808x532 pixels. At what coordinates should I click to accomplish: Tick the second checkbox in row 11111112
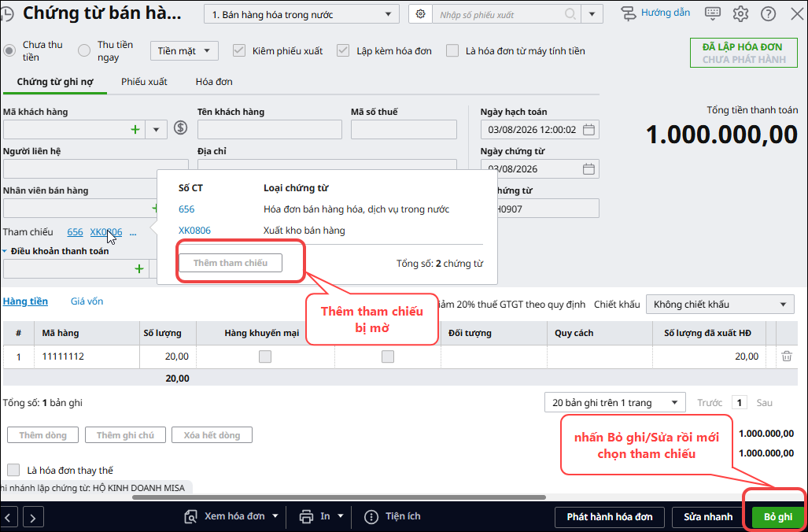click(x=388, y=357)
